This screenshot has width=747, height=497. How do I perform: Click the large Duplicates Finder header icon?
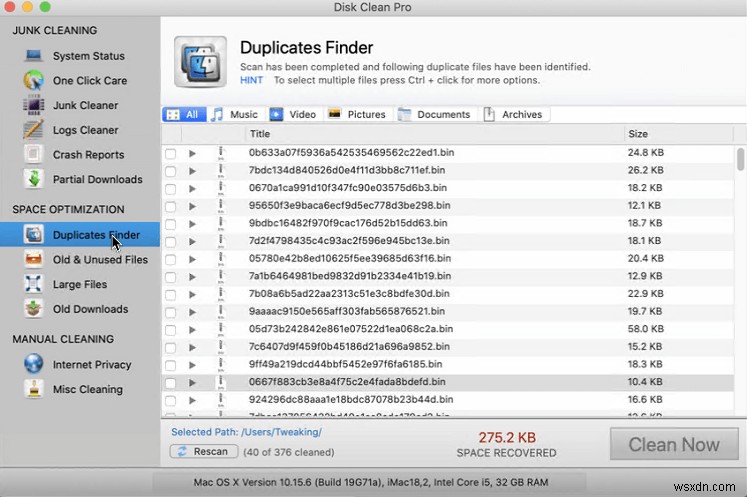[x=200, y=62]
